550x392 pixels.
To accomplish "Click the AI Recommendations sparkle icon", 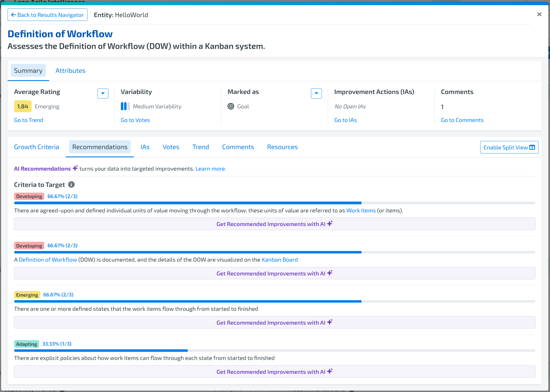I will [x=75, y=168].
